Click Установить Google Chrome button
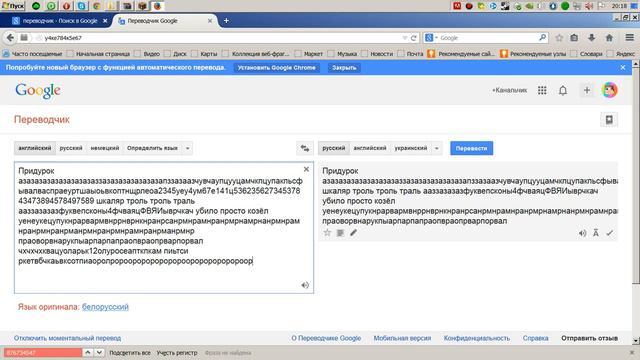640x360 pixels. coord(277,68)
